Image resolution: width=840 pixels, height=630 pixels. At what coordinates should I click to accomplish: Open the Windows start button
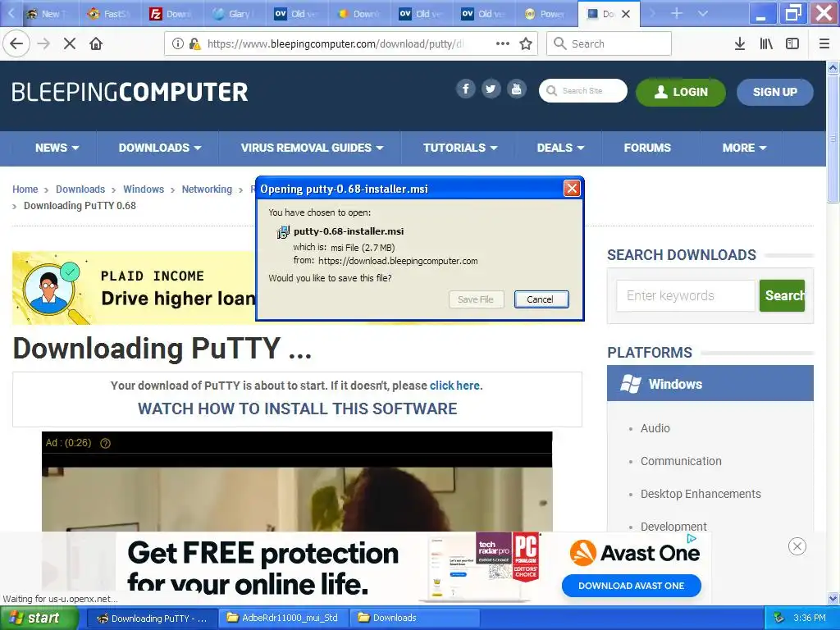39,619
